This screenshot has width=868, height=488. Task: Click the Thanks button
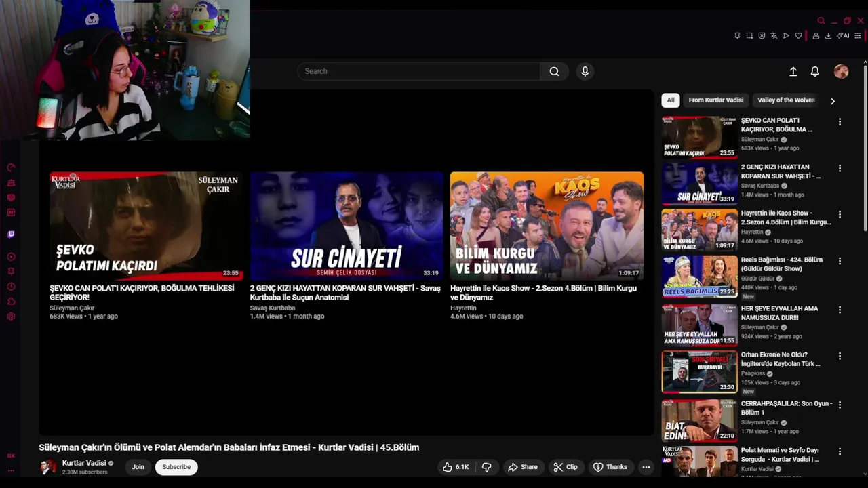(x=610, y=467)
